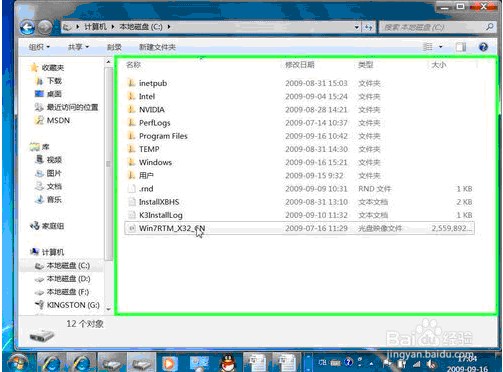Select the Win7RTM_X32_CN image file

coord(299,228)
